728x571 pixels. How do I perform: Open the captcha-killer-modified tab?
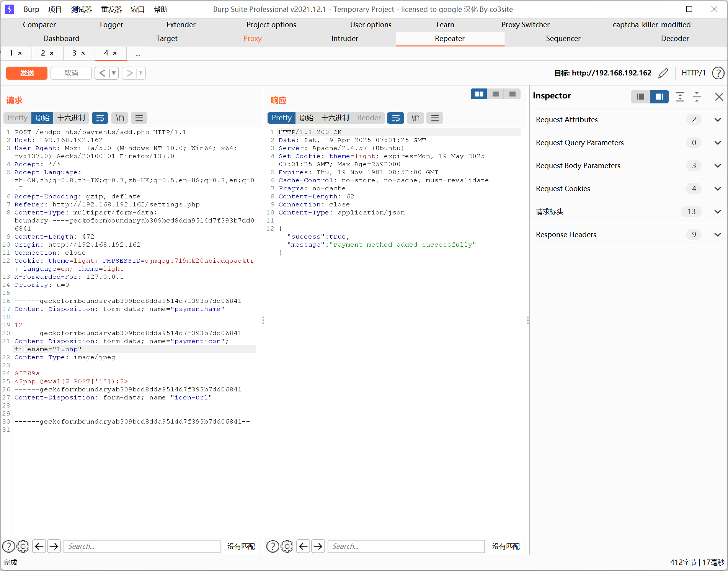(x=651, y=25)
